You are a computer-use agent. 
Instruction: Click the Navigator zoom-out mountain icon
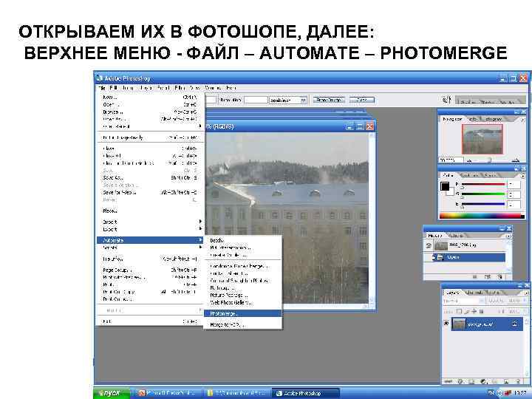pyautogui.click(x=471, y=161)
